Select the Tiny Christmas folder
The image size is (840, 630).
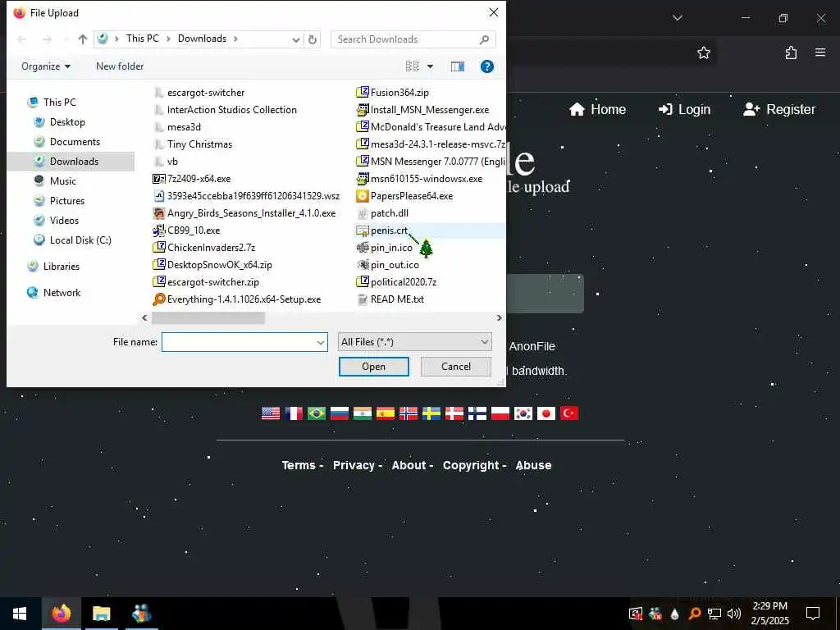tap(193, 144)
